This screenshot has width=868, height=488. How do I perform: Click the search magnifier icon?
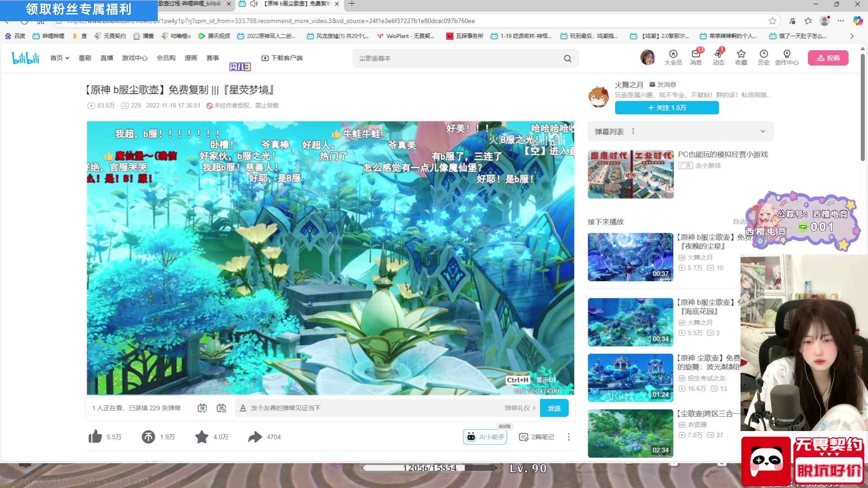(567, 58)
